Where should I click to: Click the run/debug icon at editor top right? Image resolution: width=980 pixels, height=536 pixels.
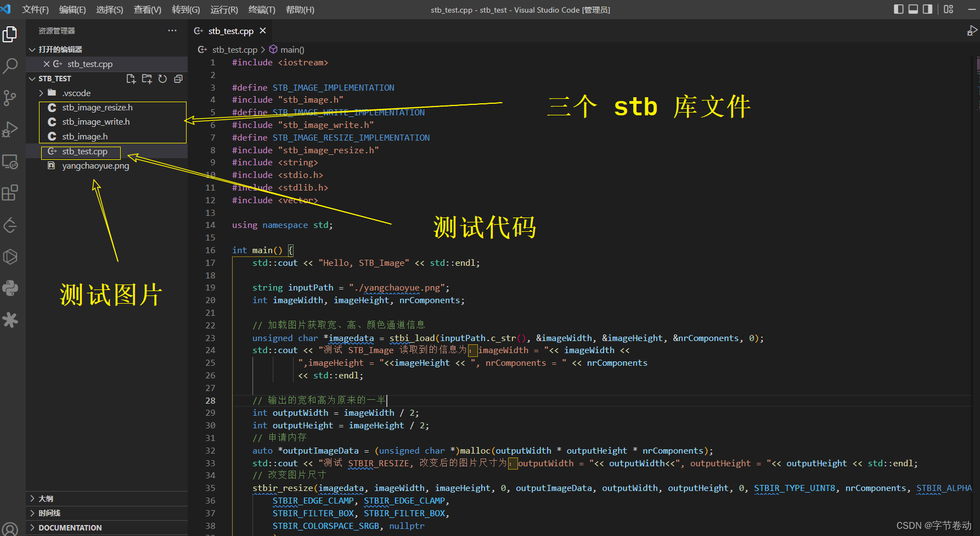pyautogui.click(x=972, y=31)
